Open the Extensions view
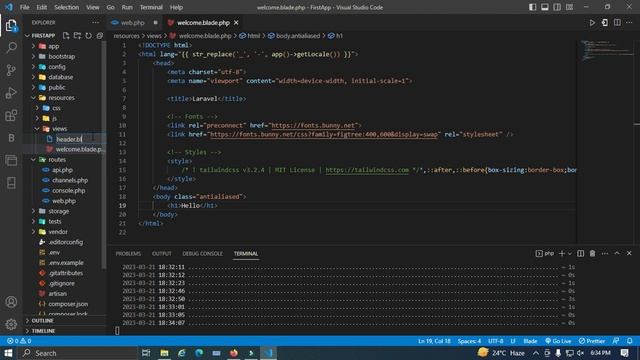 coord(11,116)
